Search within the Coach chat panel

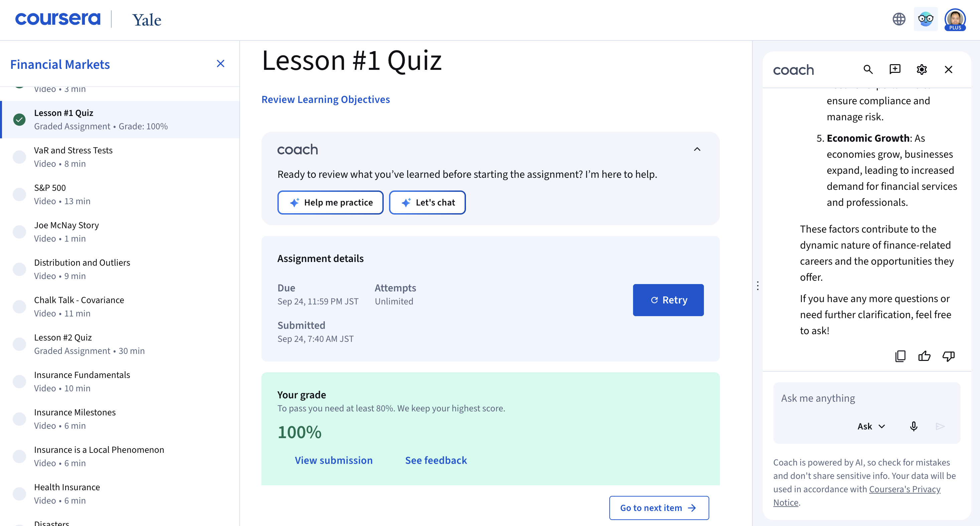pos(868,69)
